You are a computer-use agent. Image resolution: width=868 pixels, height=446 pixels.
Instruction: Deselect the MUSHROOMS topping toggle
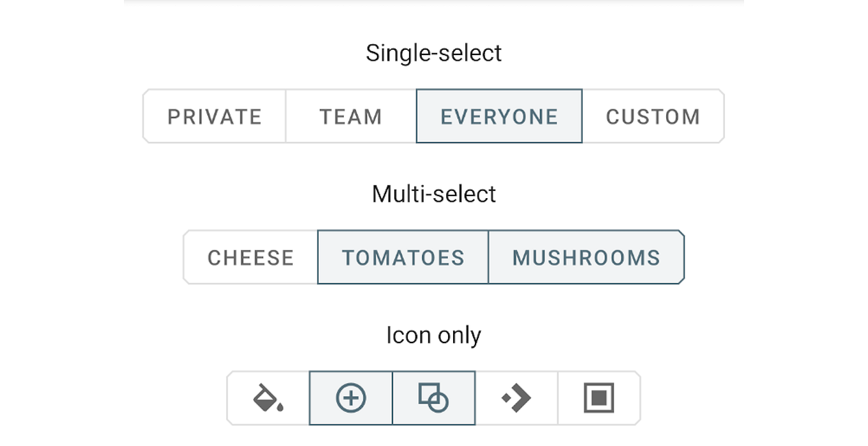coord(586,258)
